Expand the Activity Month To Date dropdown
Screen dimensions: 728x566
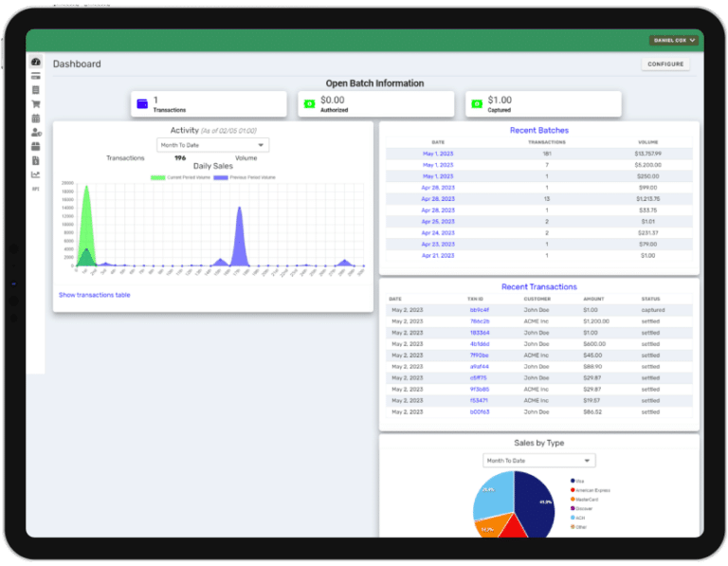[x=212, y=145]
